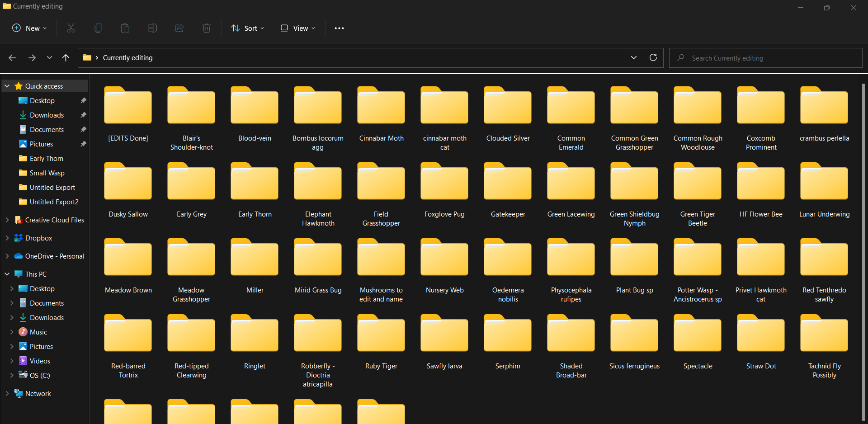Select the Gatekeeper folder
Screen dimensions: 868x424
[x=508, y=189]
